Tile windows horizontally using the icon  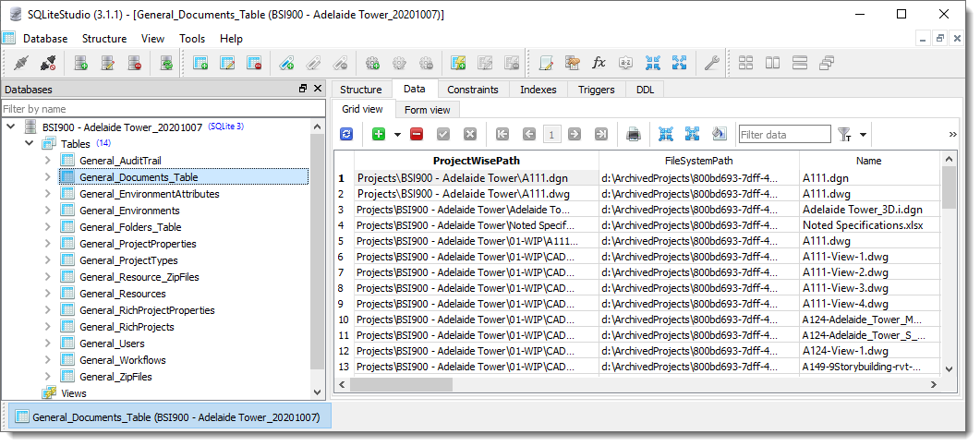point(772,63)
